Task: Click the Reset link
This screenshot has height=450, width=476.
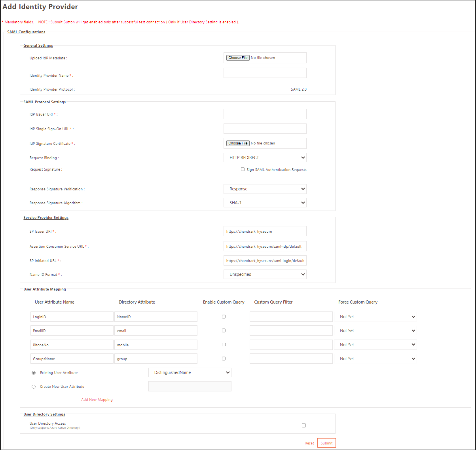Action: 309,443
